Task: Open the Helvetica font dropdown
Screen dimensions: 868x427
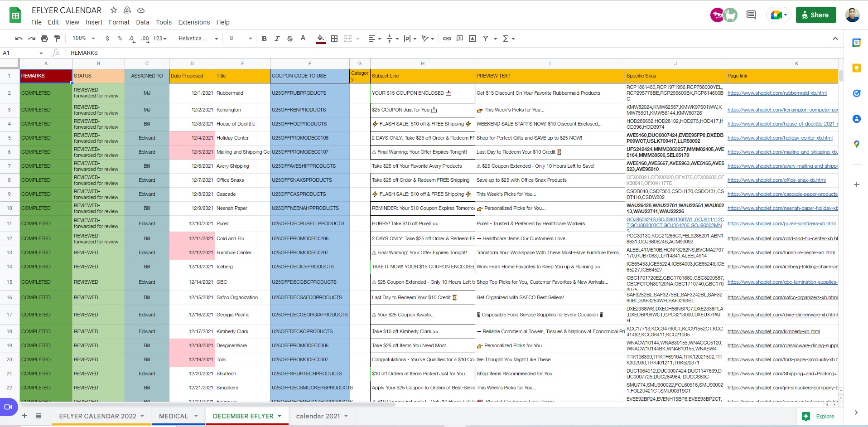Action: pos(198,39)
